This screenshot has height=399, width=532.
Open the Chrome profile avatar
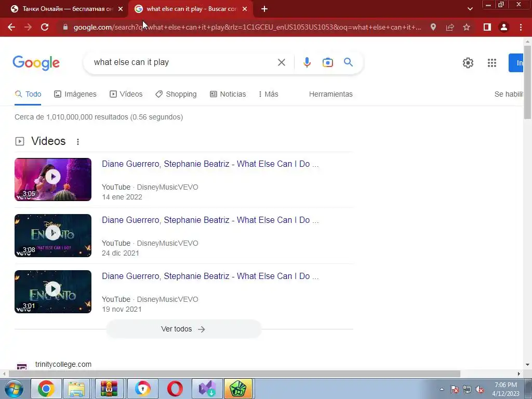[504, 27]
